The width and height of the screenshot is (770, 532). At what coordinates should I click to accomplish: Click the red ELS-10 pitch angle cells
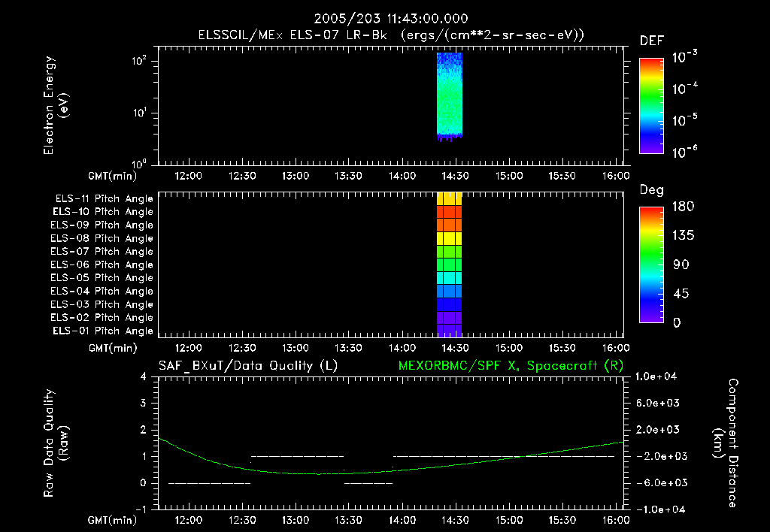[x=450, y=212]
